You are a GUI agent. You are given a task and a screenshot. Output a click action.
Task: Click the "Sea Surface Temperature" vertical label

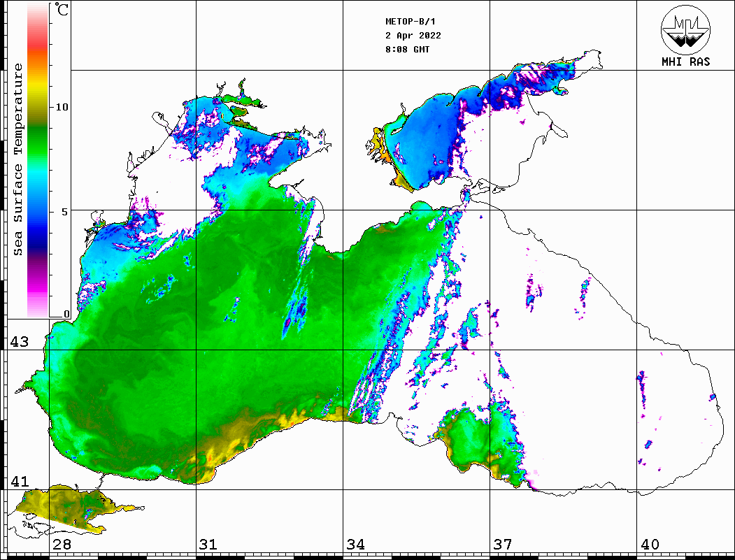[17, 159]
